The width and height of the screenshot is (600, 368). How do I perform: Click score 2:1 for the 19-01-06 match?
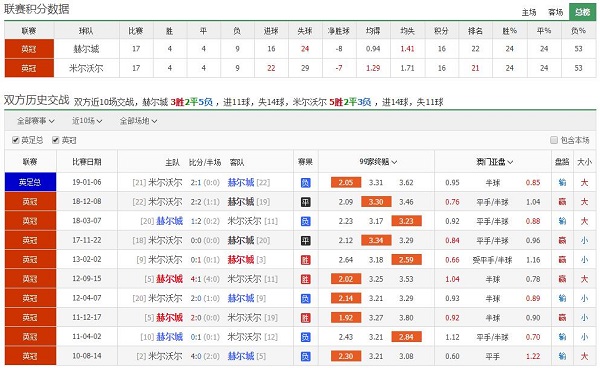[x=196, y=182]
